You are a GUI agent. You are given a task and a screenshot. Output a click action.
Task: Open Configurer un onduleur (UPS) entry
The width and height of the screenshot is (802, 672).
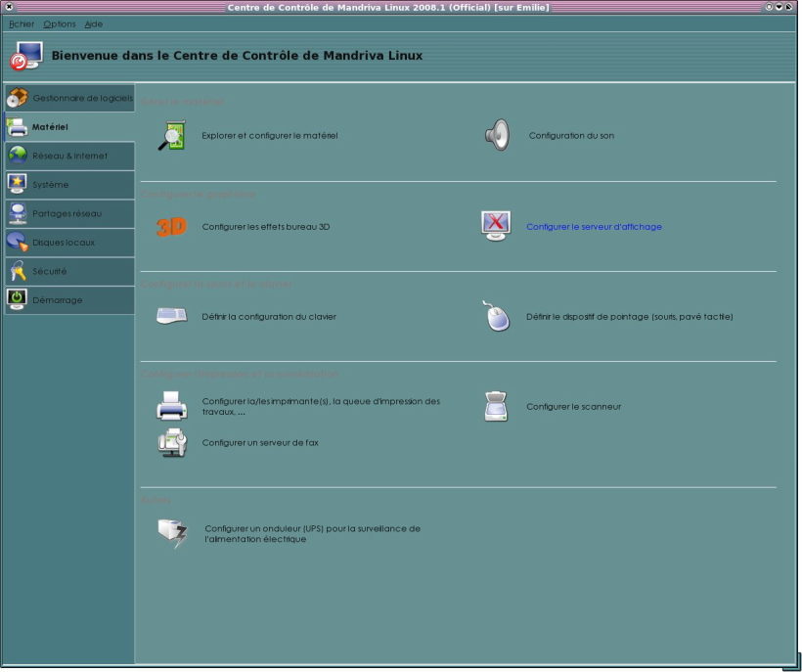(x=313, y=533)
